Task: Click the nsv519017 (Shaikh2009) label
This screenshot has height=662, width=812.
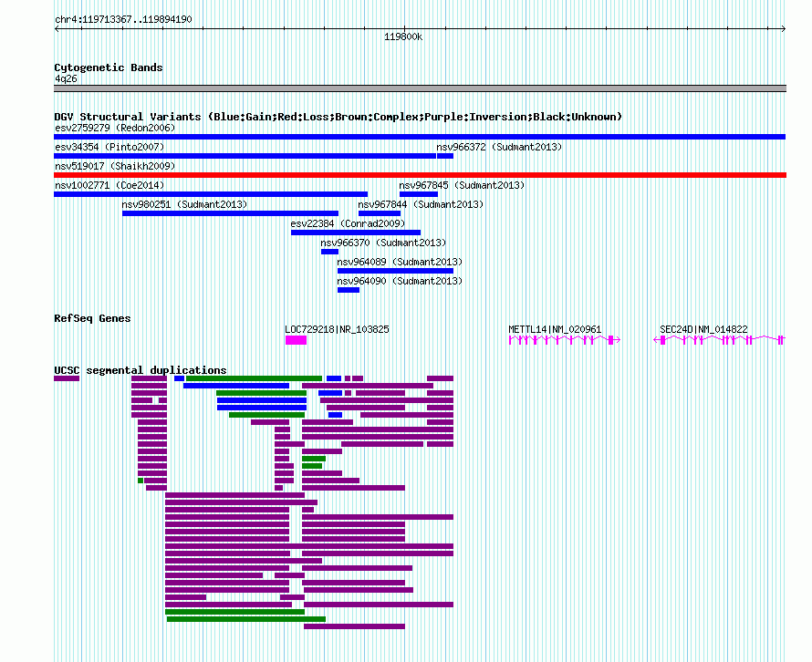Action: (x=115, y=166)
